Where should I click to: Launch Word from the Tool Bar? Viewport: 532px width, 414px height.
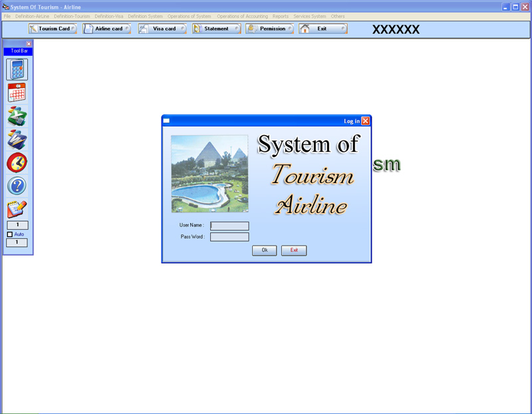pyautogui.click(x=17, y=139)
